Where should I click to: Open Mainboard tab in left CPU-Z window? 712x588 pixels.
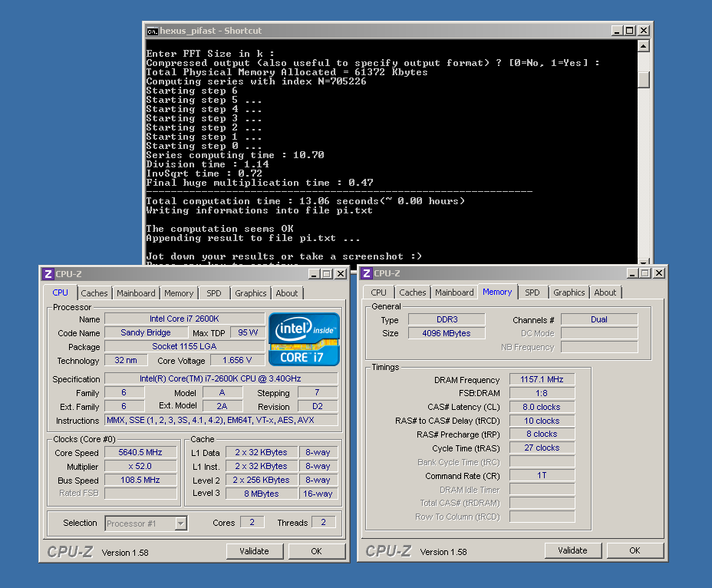[x=136, y=293]
